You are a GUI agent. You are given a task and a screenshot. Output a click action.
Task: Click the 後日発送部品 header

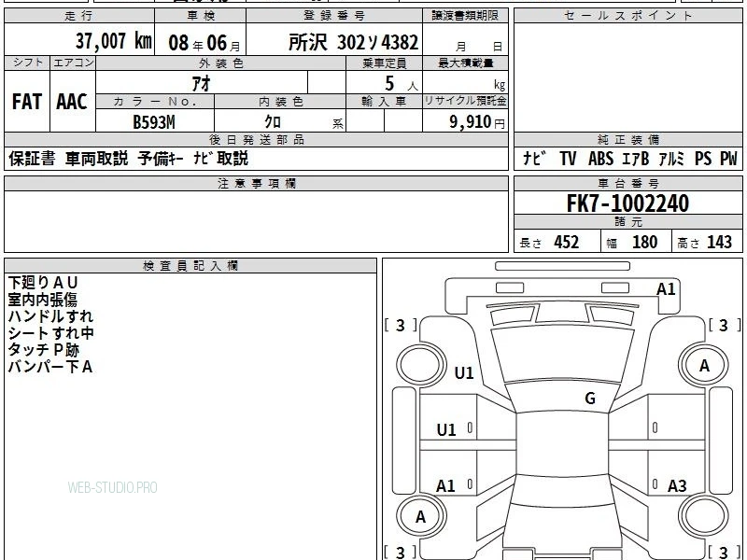(x=256, y=139)
